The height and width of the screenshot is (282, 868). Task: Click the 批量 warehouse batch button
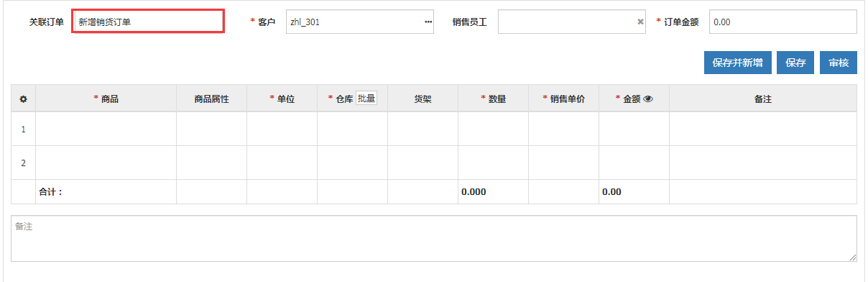(366, 99)
